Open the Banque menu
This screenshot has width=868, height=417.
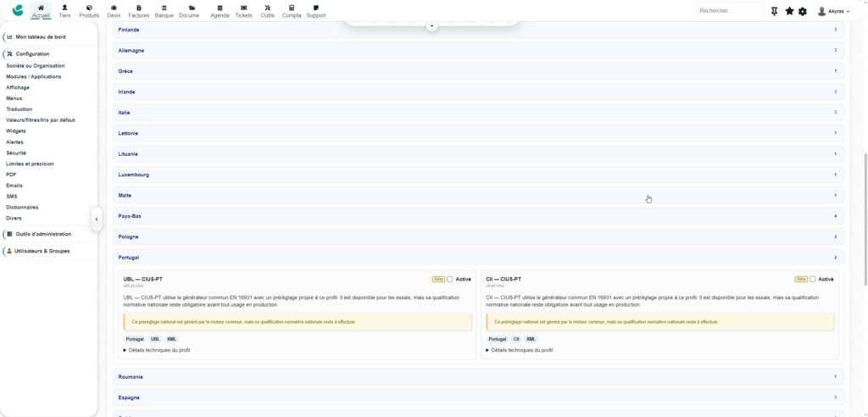coord(164,11)
